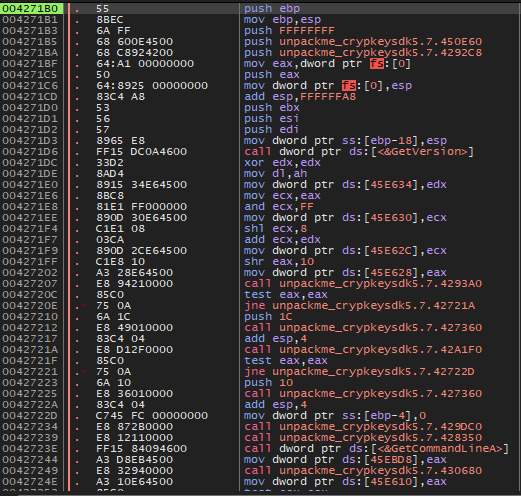Select bytes FF15 DC0A4600

[x=141, y=151]
